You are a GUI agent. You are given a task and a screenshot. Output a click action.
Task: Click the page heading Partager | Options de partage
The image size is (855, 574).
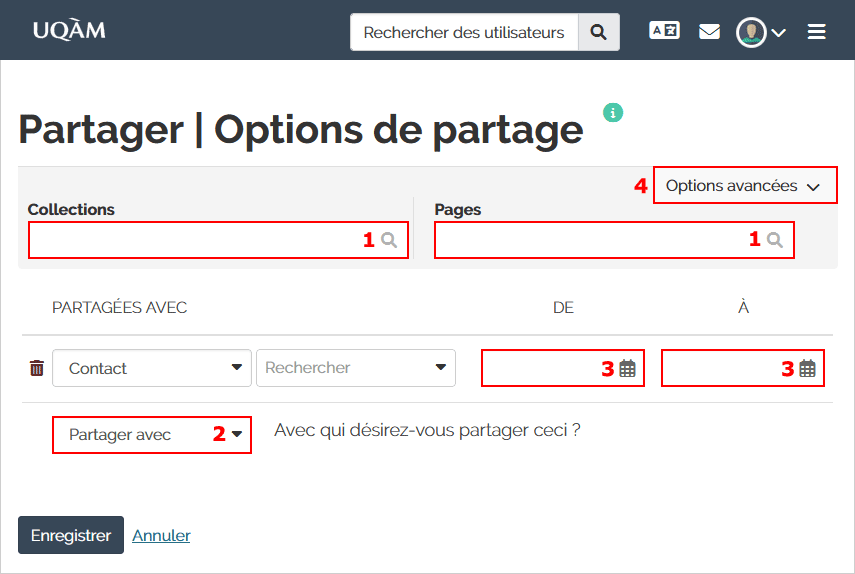(x=301, y=130)
